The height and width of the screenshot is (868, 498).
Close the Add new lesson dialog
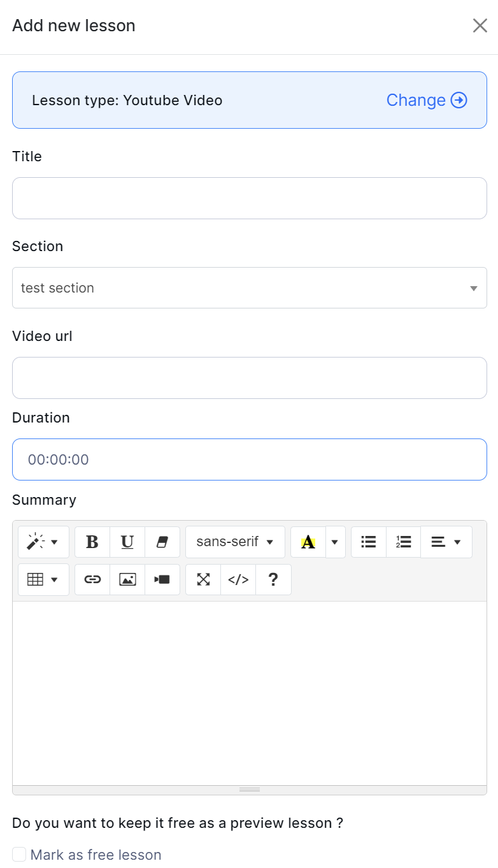[x=480, y=25]
